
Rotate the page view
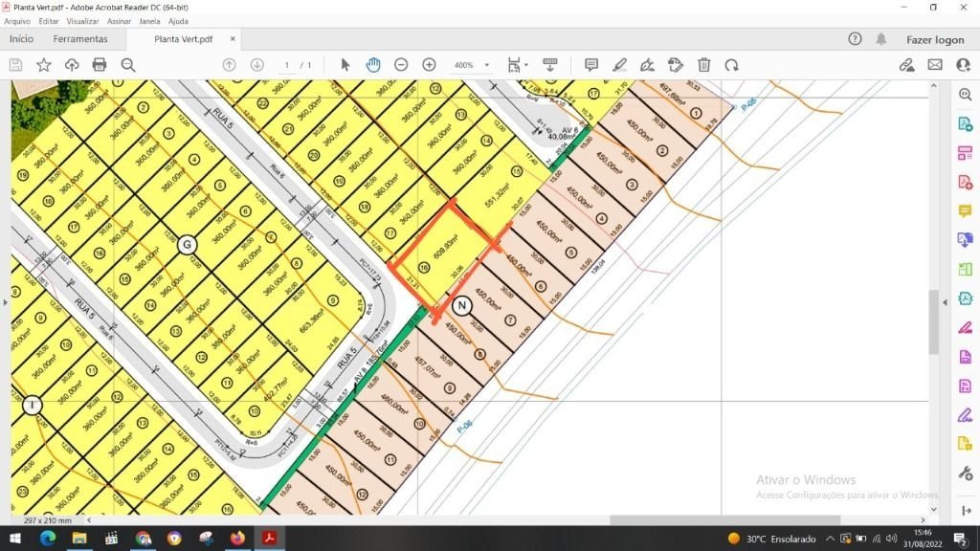click(731, 65)
